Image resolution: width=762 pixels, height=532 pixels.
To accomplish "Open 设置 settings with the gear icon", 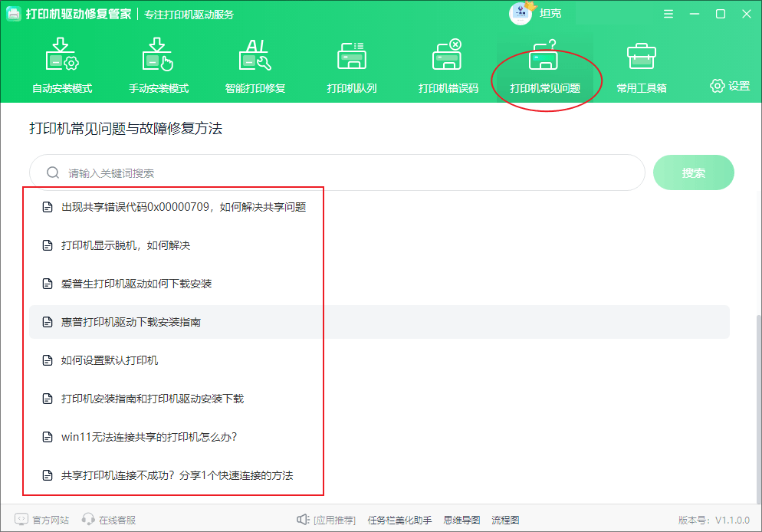I will click(729, 87).
